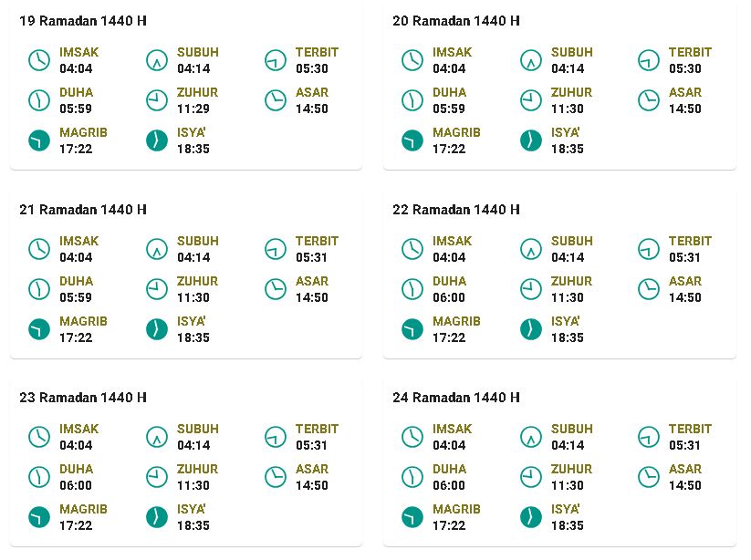Click Duha time 06:00 on 22 Ramadan
751x560 pixels.
pos(449,297)
